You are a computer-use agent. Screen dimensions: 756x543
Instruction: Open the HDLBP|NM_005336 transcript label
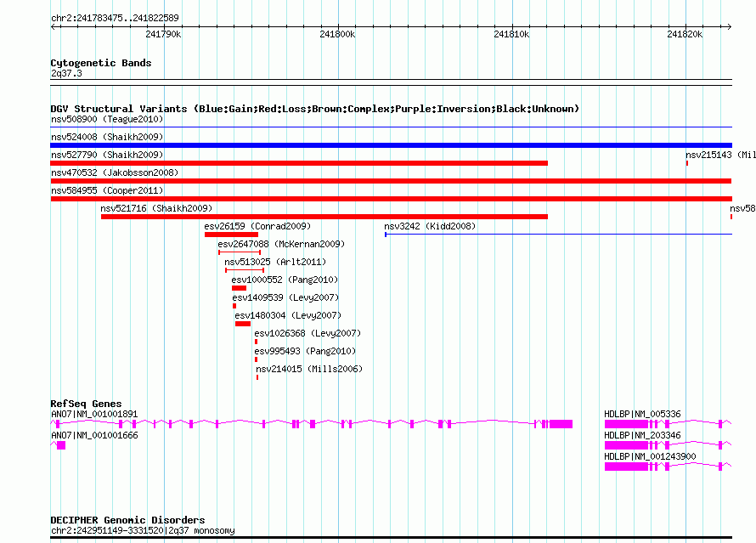(642, 414)
